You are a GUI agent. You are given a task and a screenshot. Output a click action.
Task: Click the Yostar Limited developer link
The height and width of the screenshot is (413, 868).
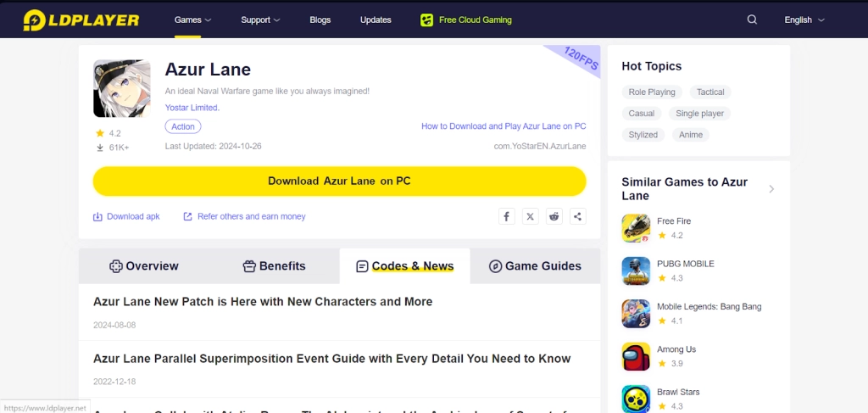(x=192, y=108)
